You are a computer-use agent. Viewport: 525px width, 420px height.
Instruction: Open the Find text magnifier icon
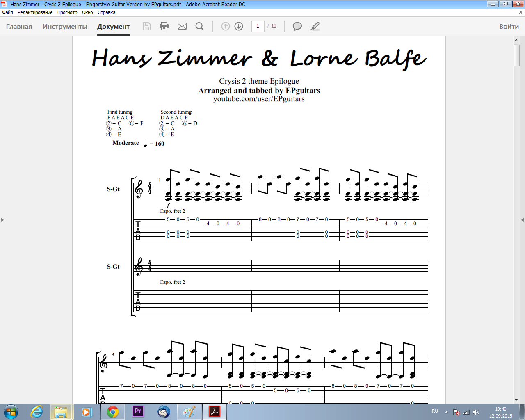200,26
